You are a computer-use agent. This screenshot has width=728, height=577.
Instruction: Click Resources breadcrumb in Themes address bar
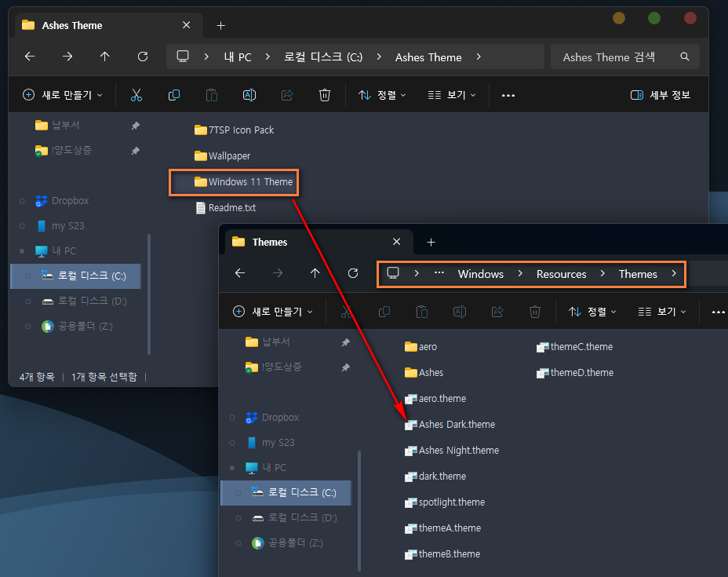tap(562, 274)
